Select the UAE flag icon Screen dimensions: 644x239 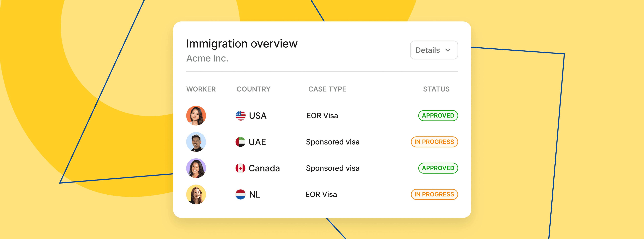[240, 142]
